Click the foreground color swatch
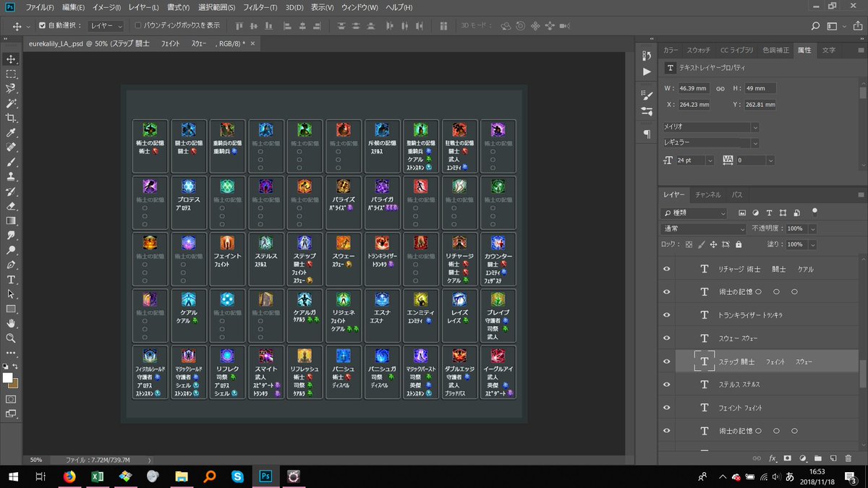 click(7, 378)
